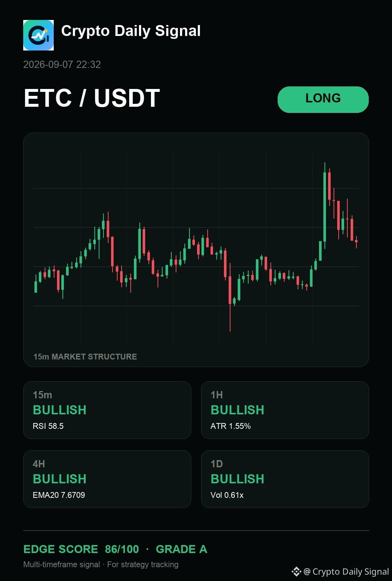The height and width of the screenshot is (581, 392).
Task: Click the 2026-09-07 22:32 timestamp
Action: click(x=62, y=65)
